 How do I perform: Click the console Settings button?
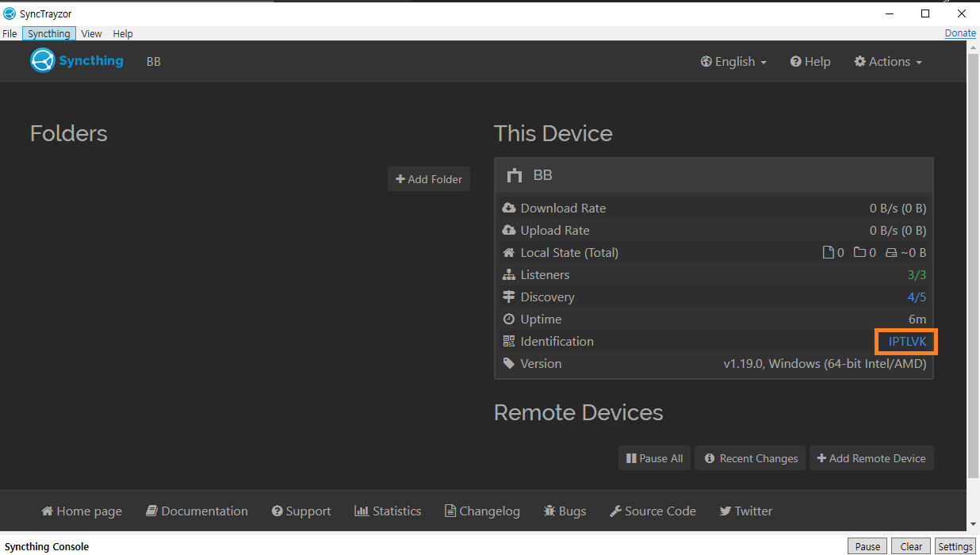[955, 546]
